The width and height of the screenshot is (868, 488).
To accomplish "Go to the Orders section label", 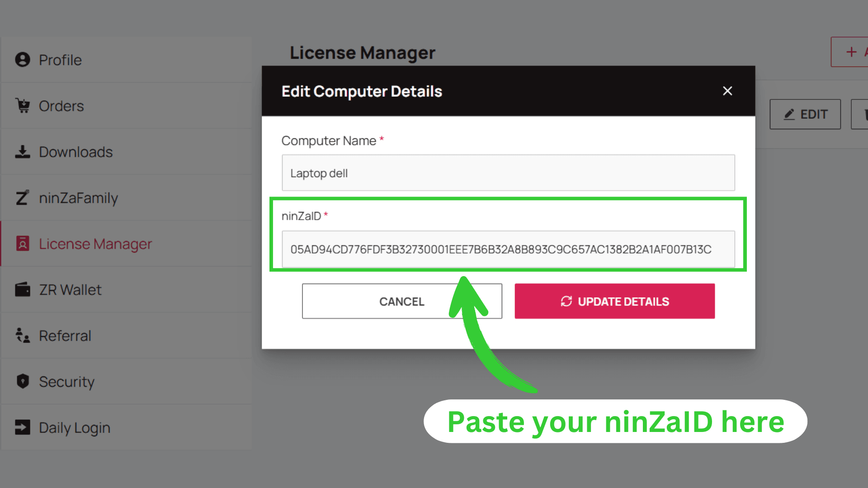I will point(61,106).
